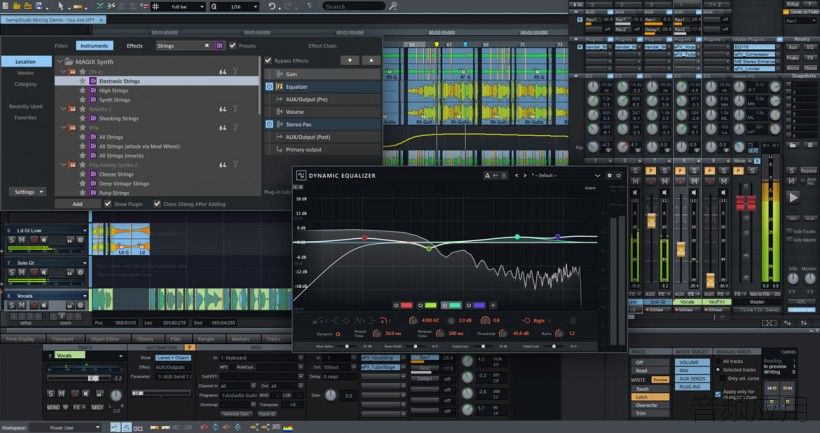Collapse the MAGIX Synth tree node

point(60,62)
